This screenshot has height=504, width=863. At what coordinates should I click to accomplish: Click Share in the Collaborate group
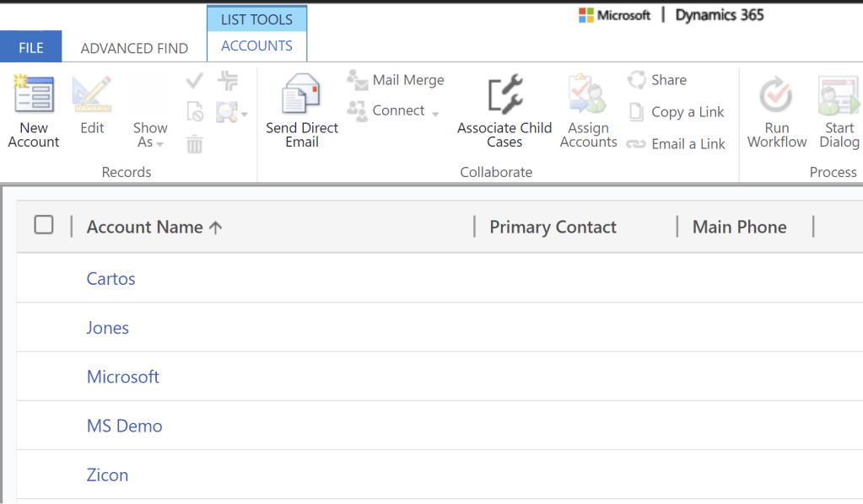point(657,80)
